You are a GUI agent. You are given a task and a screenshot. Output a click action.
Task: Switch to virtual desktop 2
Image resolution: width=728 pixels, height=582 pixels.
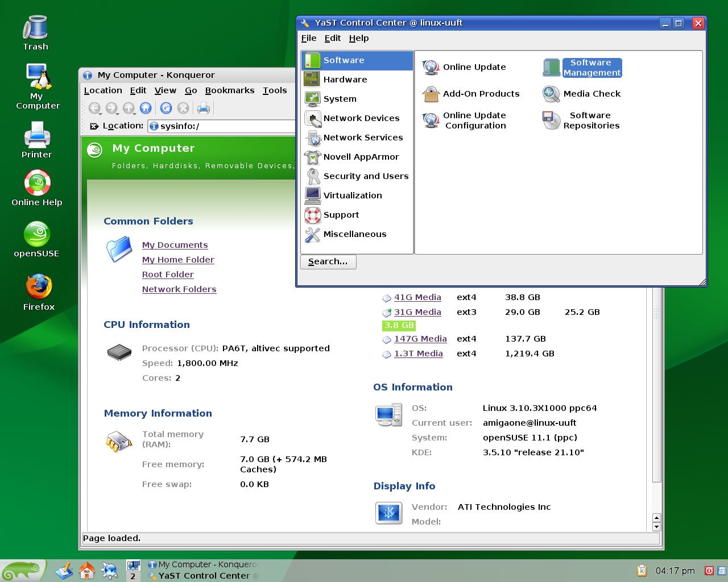[x=133, y=576]
